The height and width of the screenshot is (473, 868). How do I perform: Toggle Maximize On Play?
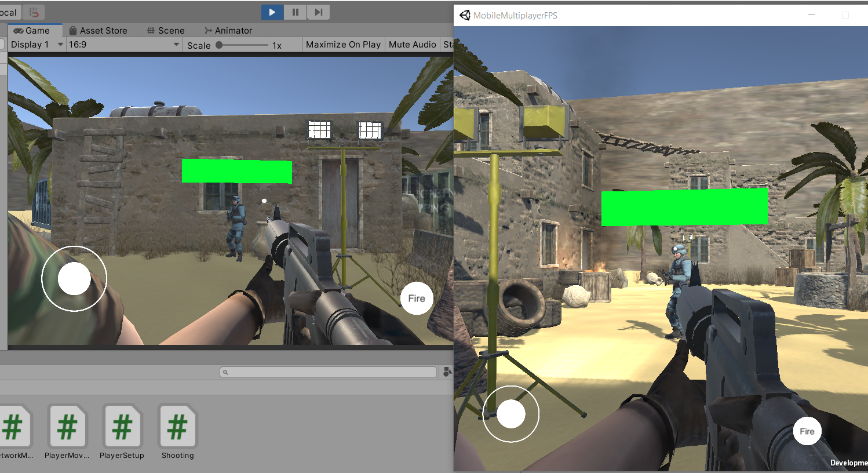point(343,44)
